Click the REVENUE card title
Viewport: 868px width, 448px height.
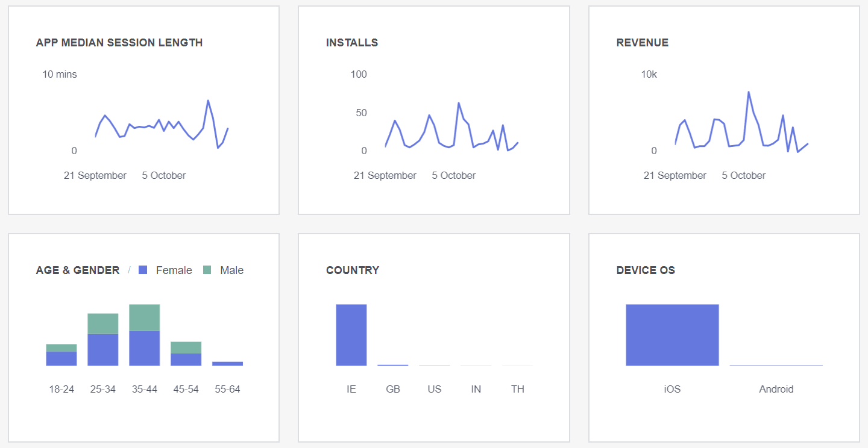tap(643, 43)
